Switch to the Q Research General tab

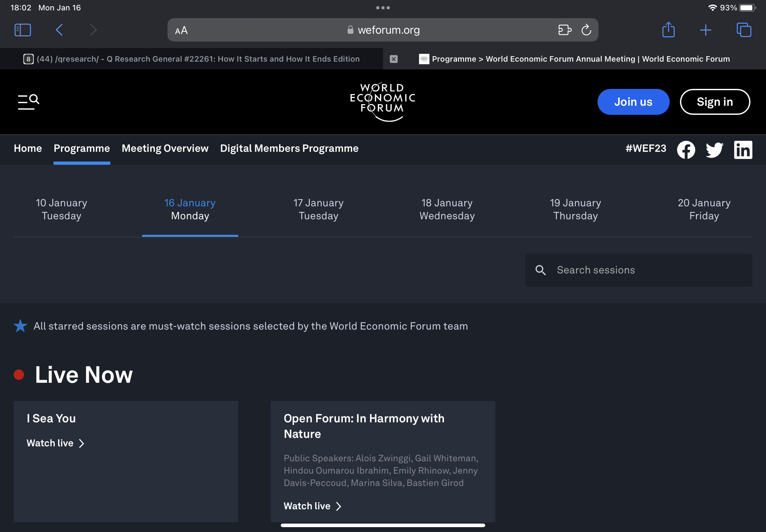tap(191, 59)
